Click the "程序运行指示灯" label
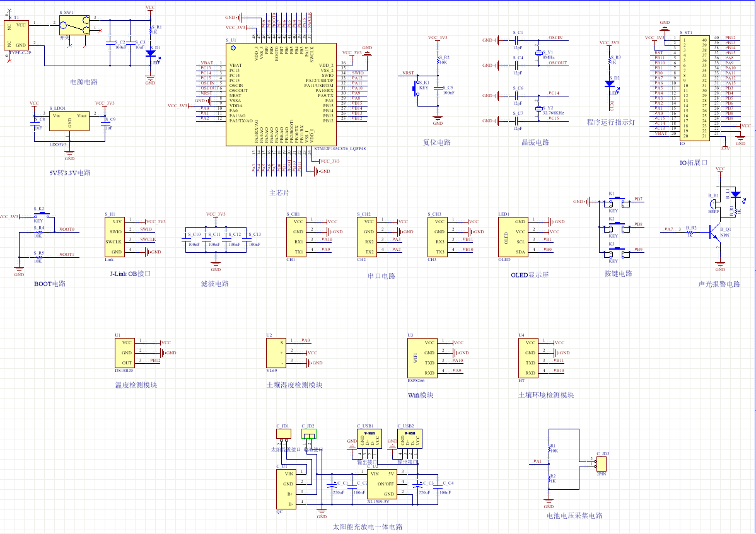Image resolution: width=756 pixels, height=534 pixels. (611, 122)
